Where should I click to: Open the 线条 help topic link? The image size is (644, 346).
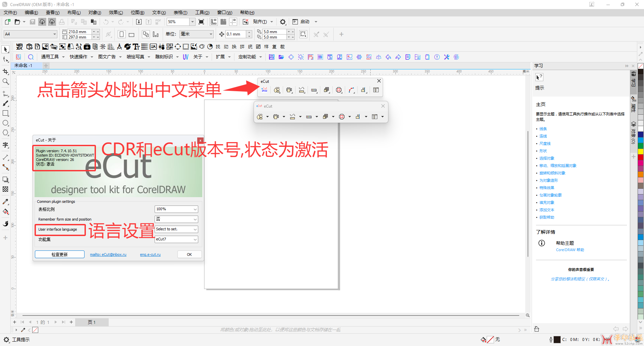click(543, 129)
